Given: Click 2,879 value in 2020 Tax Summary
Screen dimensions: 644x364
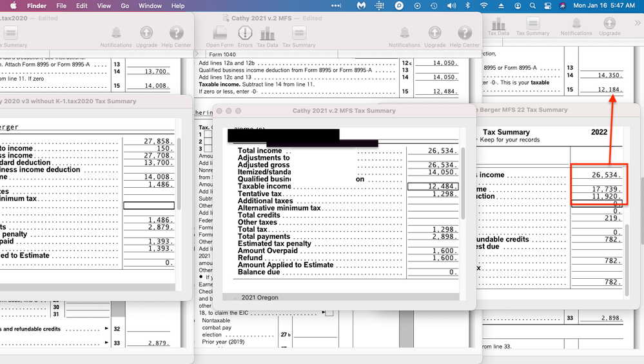Looking at the screenshot, I should [159, 227].
